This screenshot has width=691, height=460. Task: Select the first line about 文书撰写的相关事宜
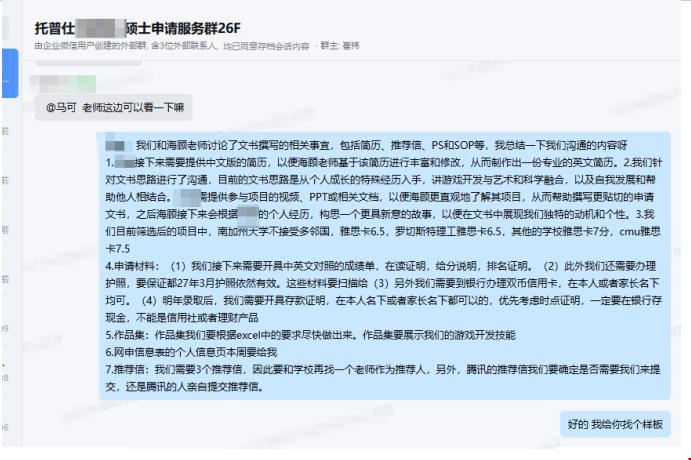point(366,145)
